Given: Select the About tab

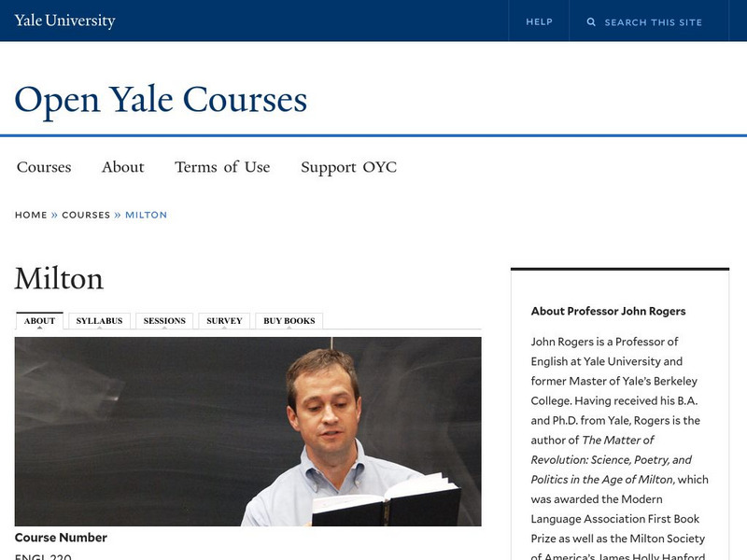Looking at the screenshot, I should pyautogui.click(x=39, y=321).
